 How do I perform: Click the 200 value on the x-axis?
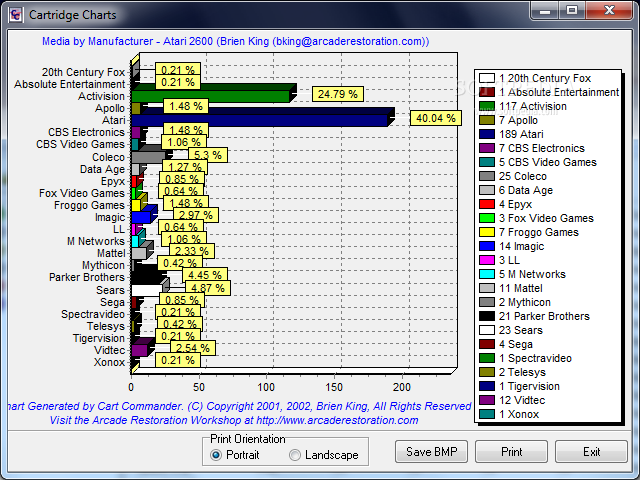pos(402,387)
